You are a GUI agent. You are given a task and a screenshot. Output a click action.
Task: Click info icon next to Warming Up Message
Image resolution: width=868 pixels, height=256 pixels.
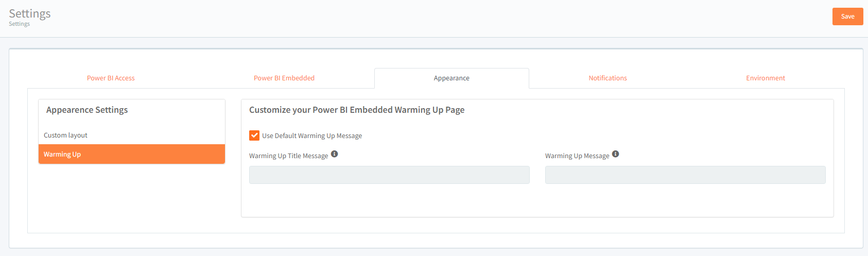point(615,154)
